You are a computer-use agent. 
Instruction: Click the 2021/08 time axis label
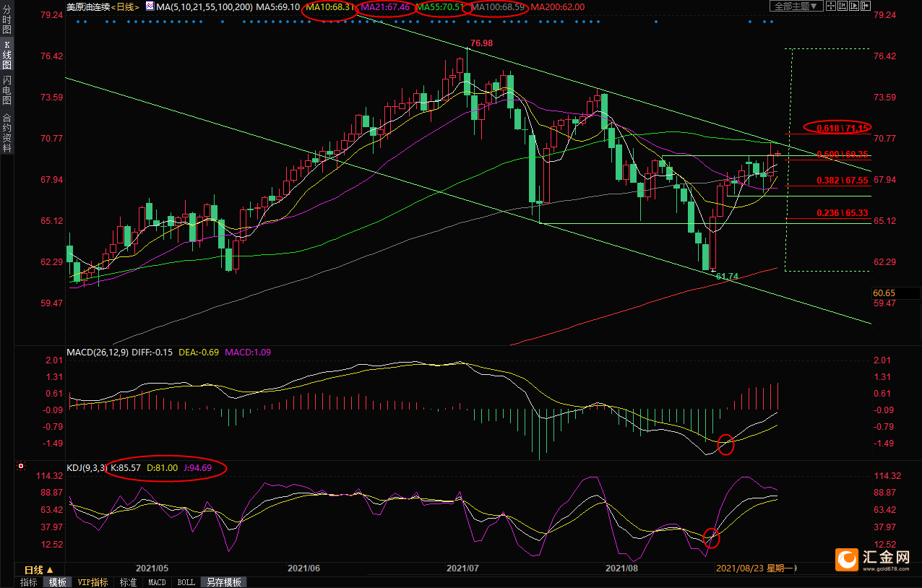[622, 568]
